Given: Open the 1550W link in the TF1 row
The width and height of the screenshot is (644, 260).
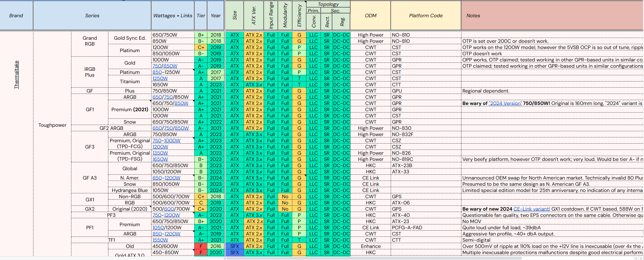Looking at the screenshot, I should (x=160, y=240).
